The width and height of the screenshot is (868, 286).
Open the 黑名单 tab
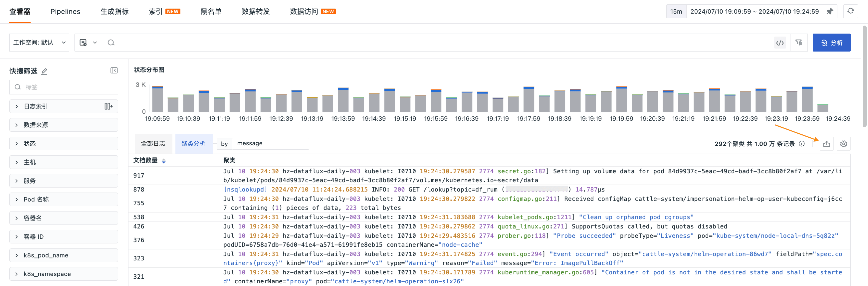coord(211,11)
